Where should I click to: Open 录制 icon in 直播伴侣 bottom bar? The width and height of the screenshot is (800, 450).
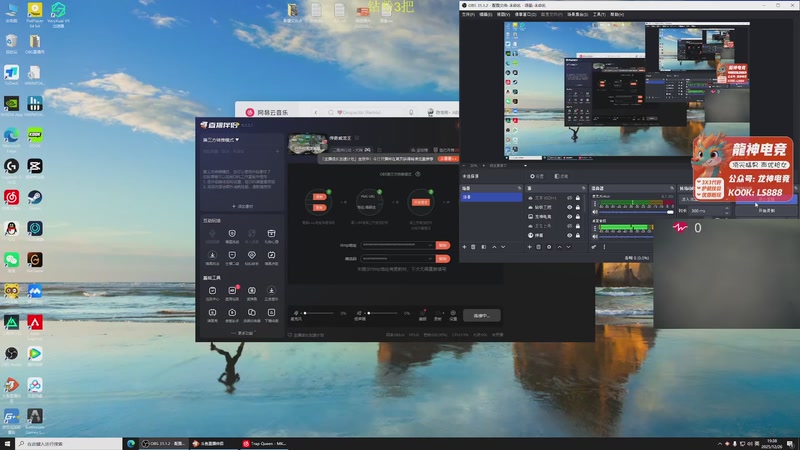coord(438,315)
